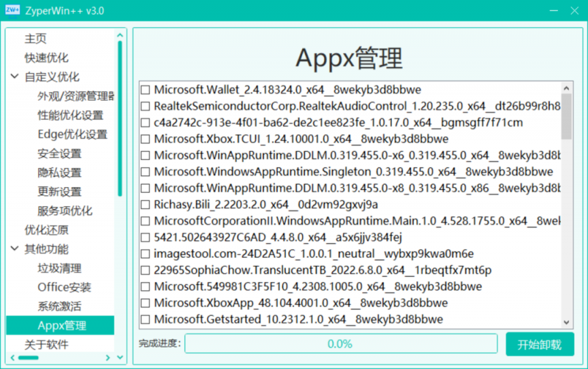Viewport: 588px width, 369px height.
Task: Click the 完成进度 progress bar
Action: point(340,344)
